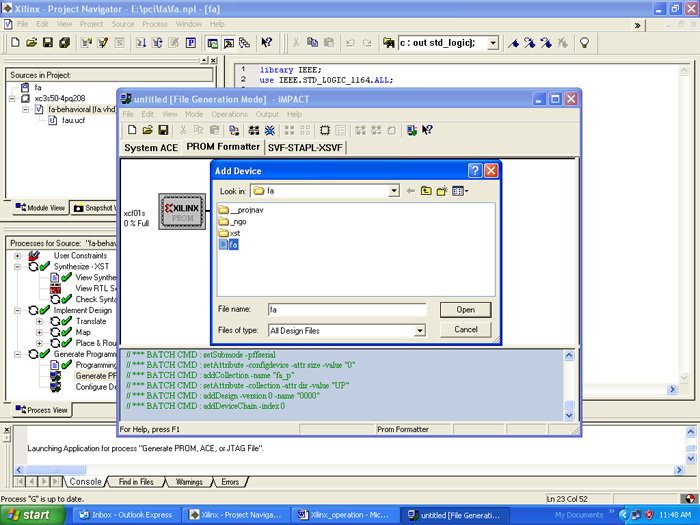Click Save All icon in Project Navigator toolbar
Viewport: 700px width, 525px height.
click(x=64, y=43)
